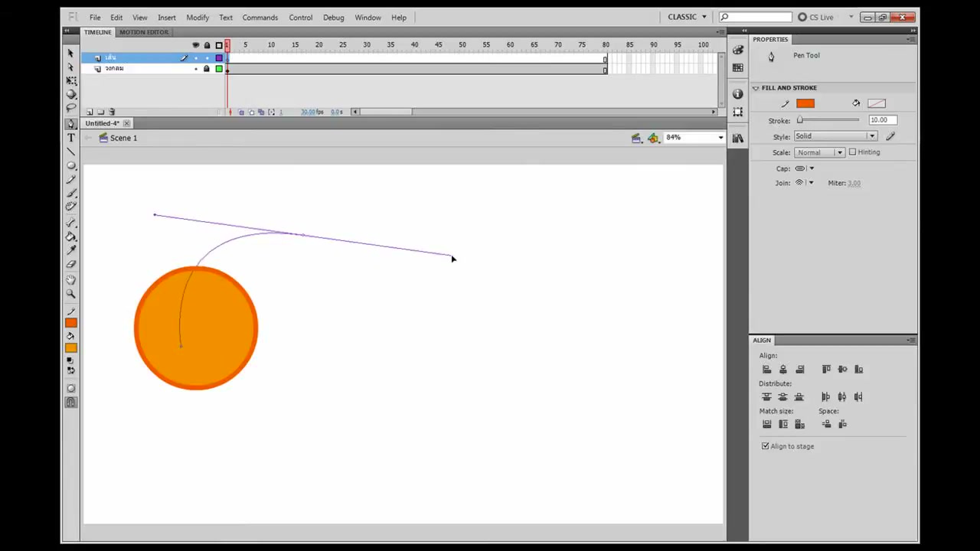Click the Edit Symbols icon above stage
Screen dimensions: 980x551
(x=652, y=138)
